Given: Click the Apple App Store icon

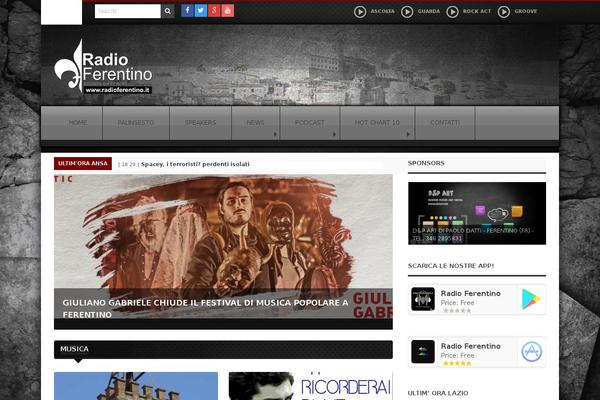Looking at the screenshot, I should point(531,352).
